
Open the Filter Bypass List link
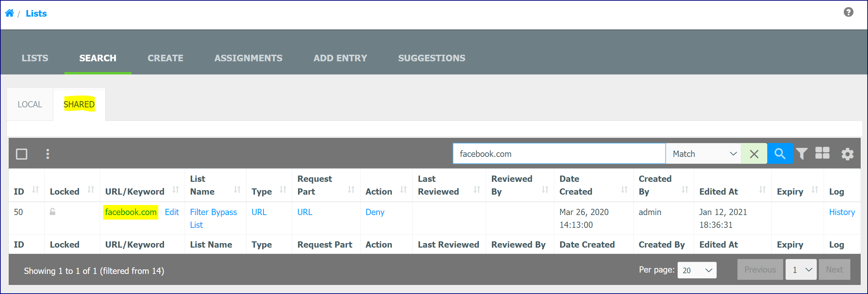(x=213, y=219)
